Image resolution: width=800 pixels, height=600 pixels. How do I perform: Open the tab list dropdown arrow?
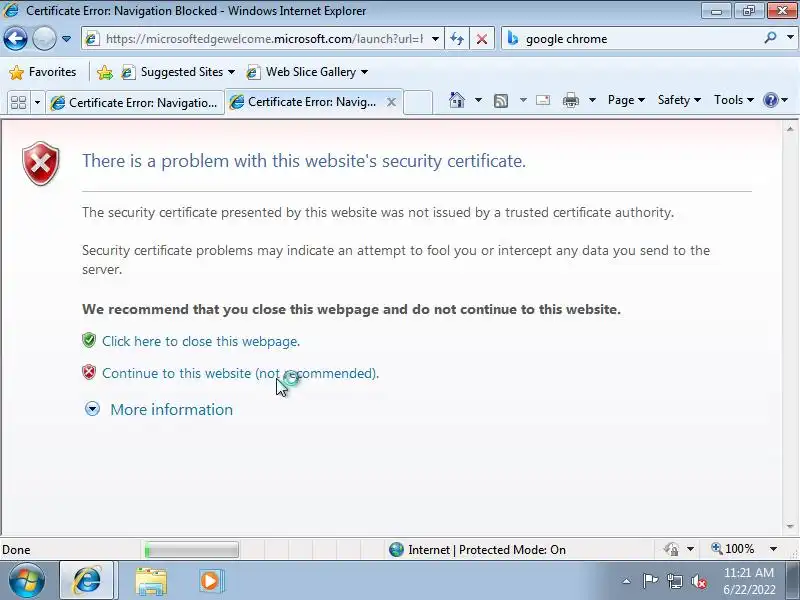(37, 103)
